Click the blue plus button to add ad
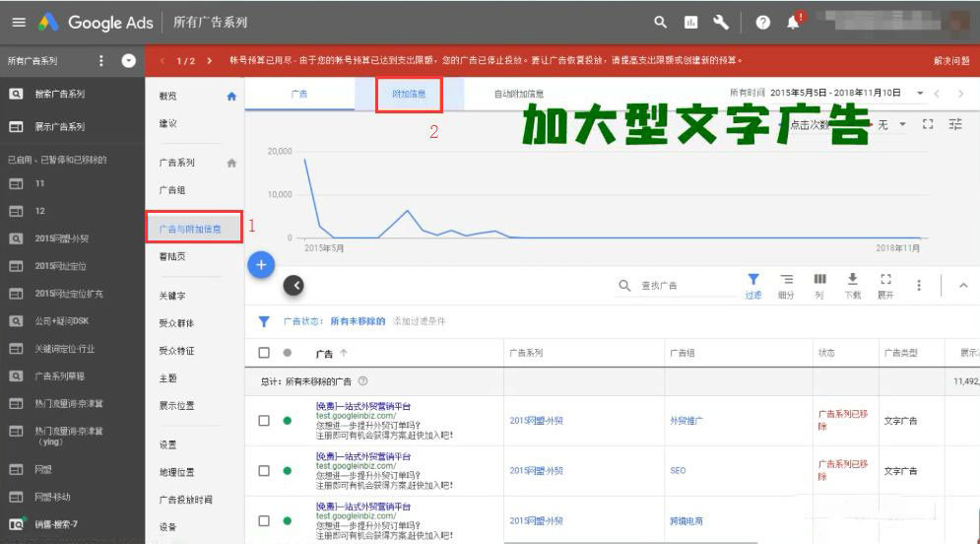This screenshot has width=980, height=544. tap(261, 265)
